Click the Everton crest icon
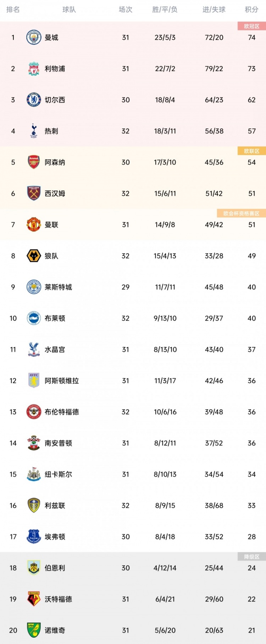Screen dimensions: 266x644 tap(34, 537)
